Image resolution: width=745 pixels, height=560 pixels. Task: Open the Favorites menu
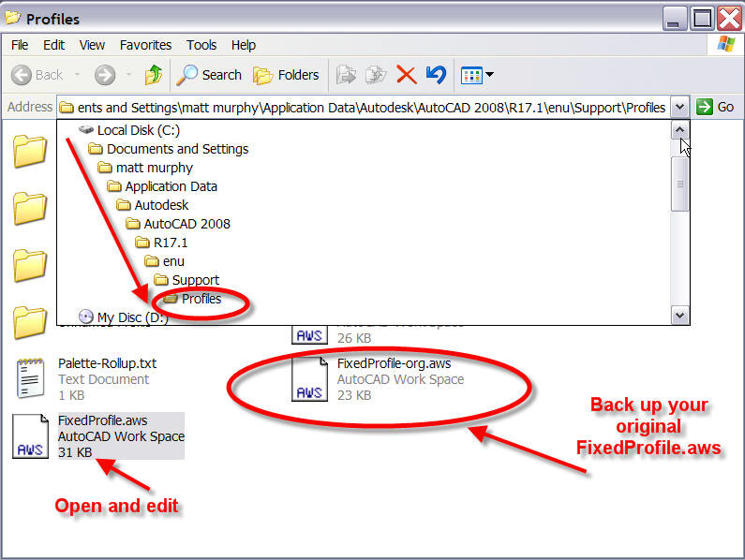145,45
